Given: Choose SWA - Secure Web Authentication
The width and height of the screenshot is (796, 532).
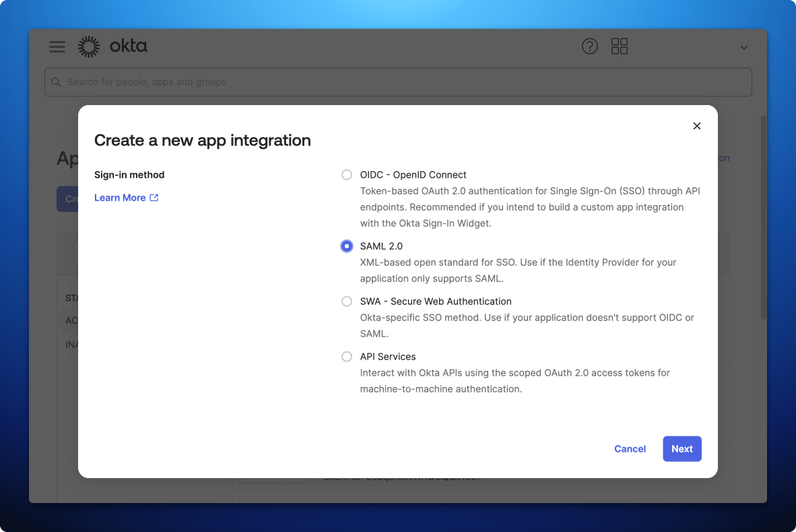Looking at the screenshot, I should 346,301.
